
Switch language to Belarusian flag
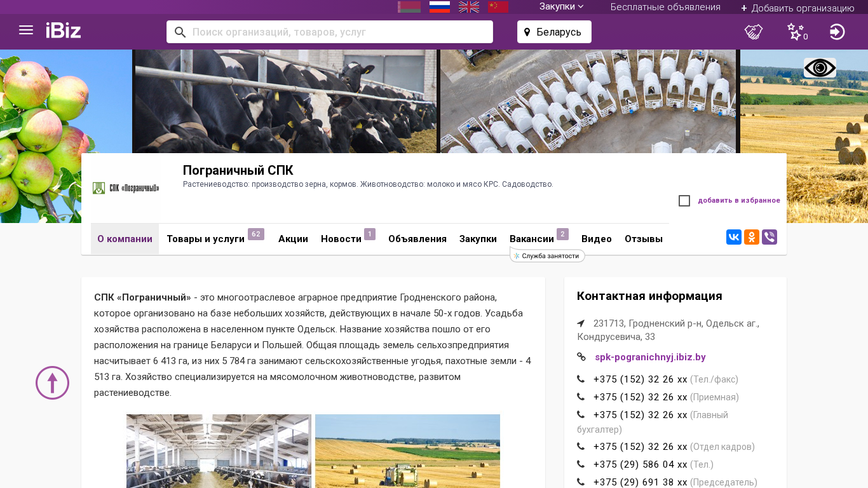coord(409,7)
